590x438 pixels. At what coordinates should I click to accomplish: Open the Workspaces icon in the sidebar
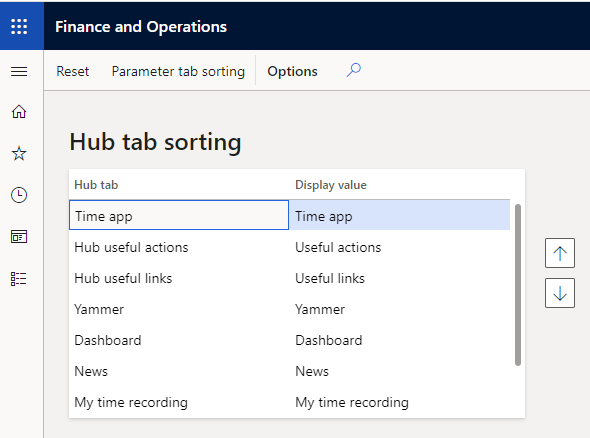point(19,237)
